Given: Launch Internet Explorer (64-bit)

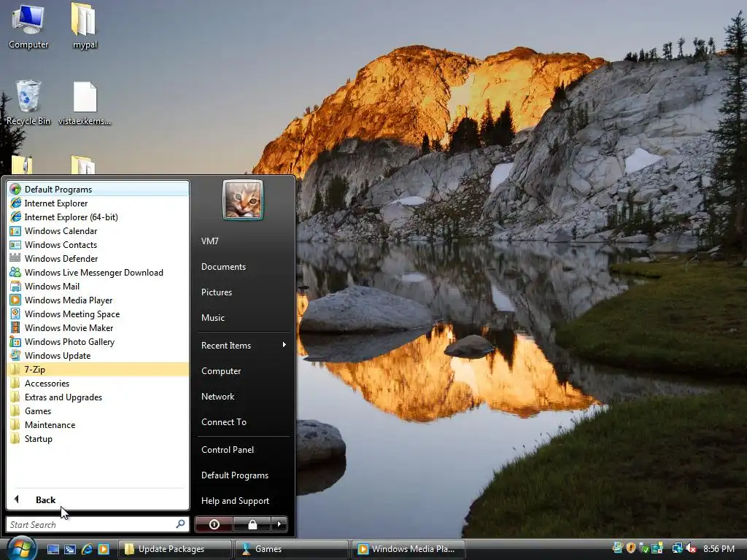Looking at the screenshot, I should (x=98, y=217).
